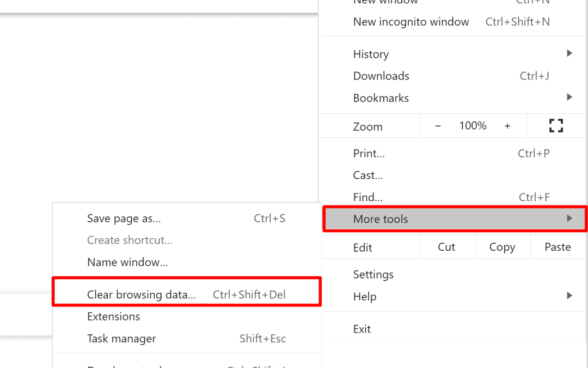Open a New incognito window
This screenshot has width=588, height=368.
coord(411,21)
